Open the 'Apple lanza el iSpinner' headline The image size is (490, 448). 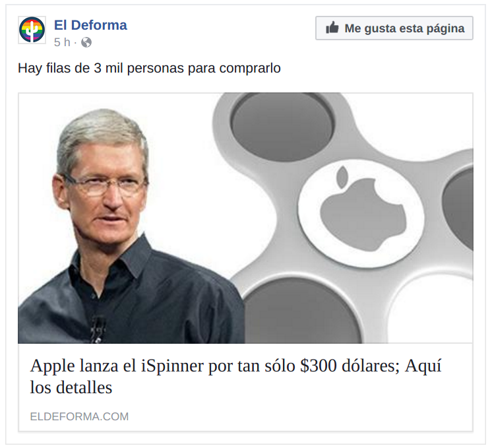(235, 376)
